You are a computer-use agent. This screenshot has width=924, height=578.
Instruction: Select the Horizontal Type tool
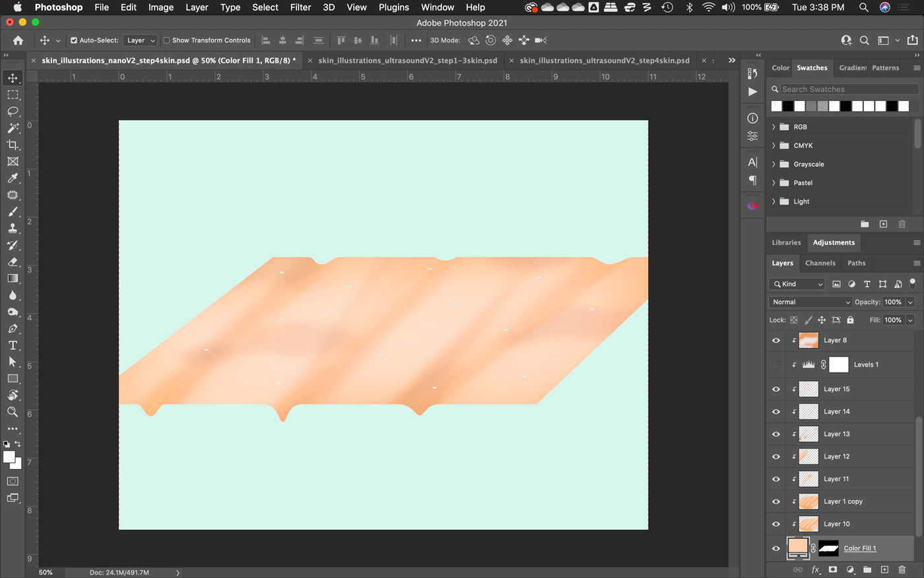(x=13, y=345)
